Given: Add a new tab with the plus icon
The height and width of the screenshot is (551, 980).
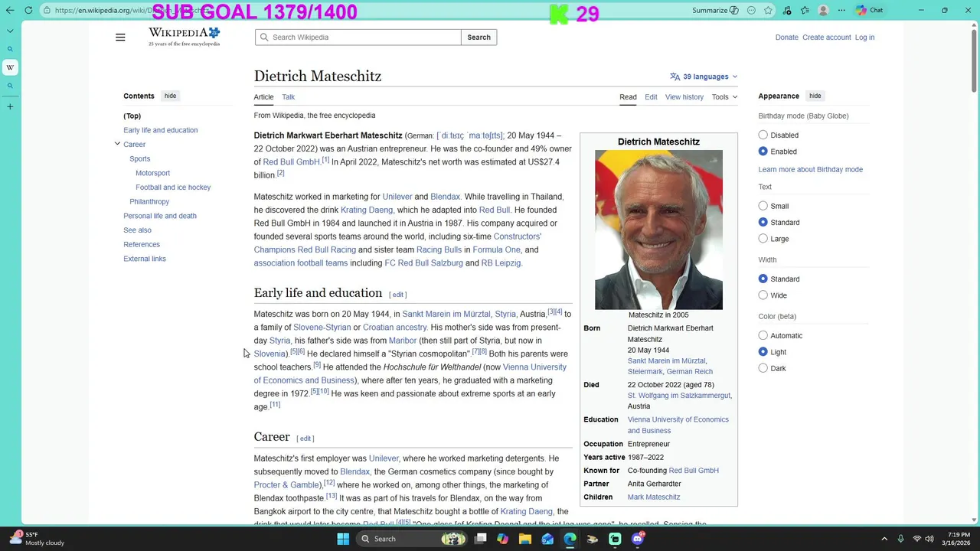Looking at the screenshot, I should (x=10, y=106).
